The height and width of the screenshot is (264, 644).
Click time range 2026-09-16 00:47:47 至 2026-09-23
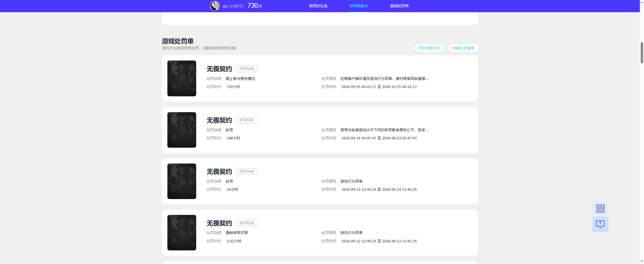click(x=379, y=138)
